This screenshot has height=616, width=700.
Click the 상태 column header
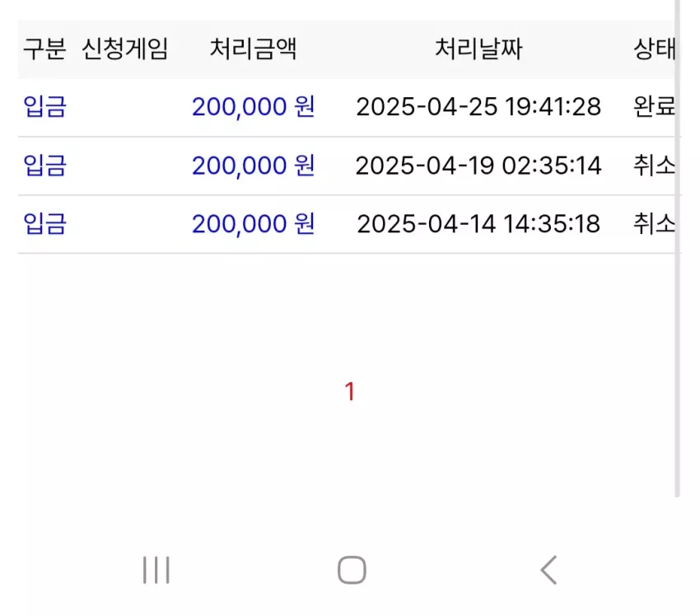(655, 49)
